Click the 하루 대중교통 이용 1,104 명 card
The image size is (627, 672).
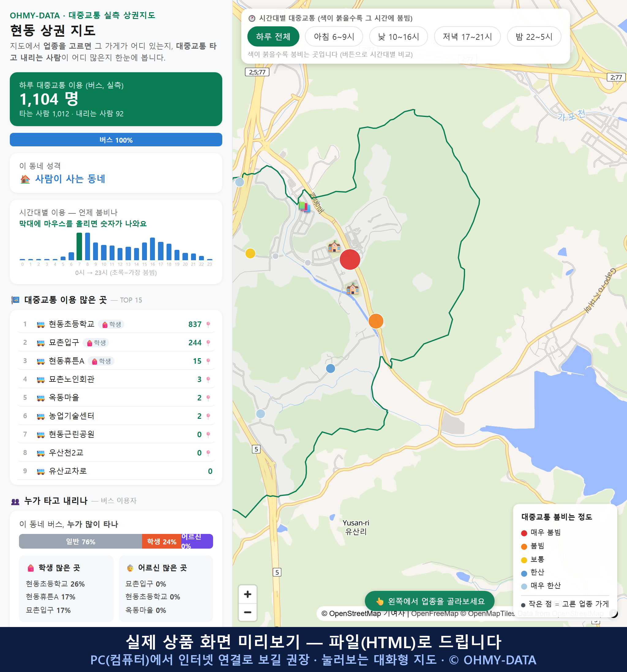(116, 99)
